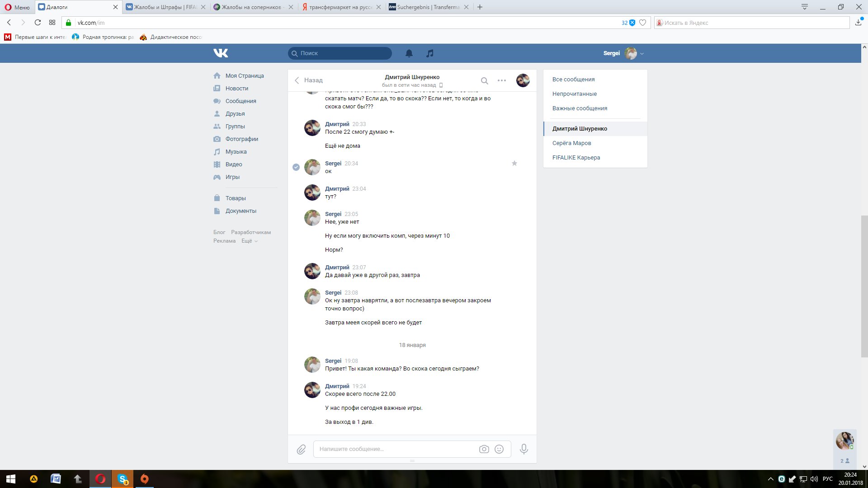Open Документы in sidebar
The width and height of the screenshot is (868, 488).
241,211
